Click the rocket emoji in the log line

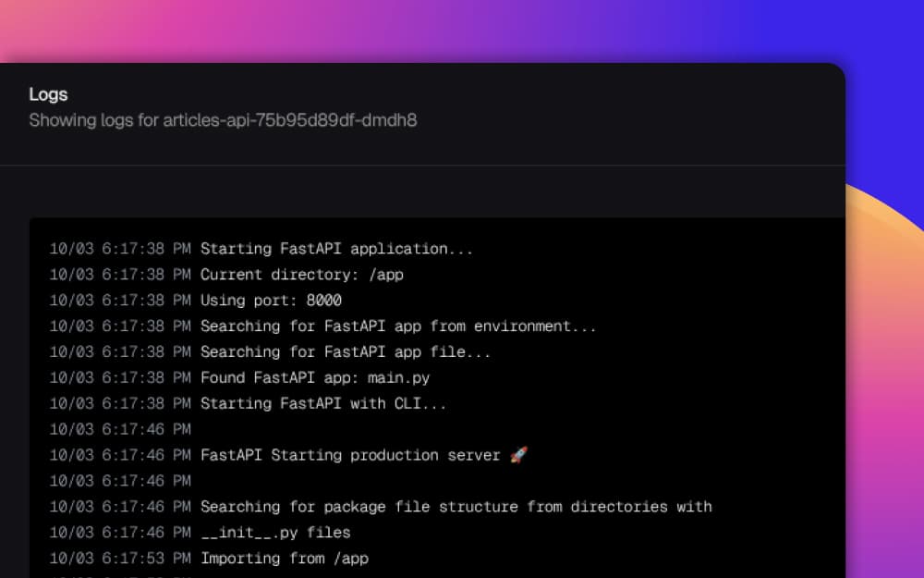coord(519,454)
